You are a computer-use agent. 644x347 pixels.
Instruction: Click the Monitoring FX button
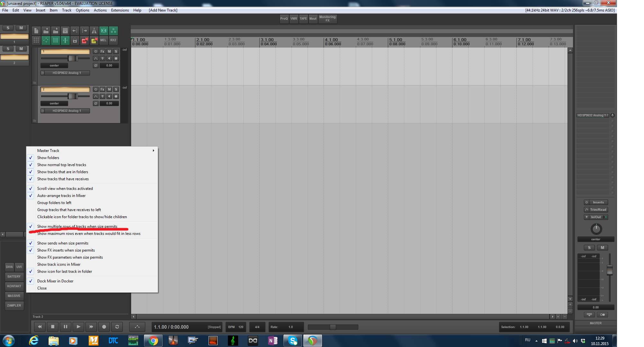pos(327,19)
